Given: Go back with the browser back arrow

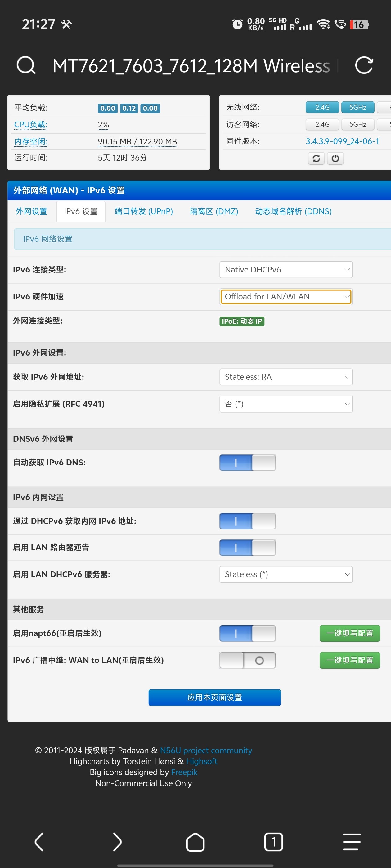Looking at the screenshot, I should [x=39, y=842].
